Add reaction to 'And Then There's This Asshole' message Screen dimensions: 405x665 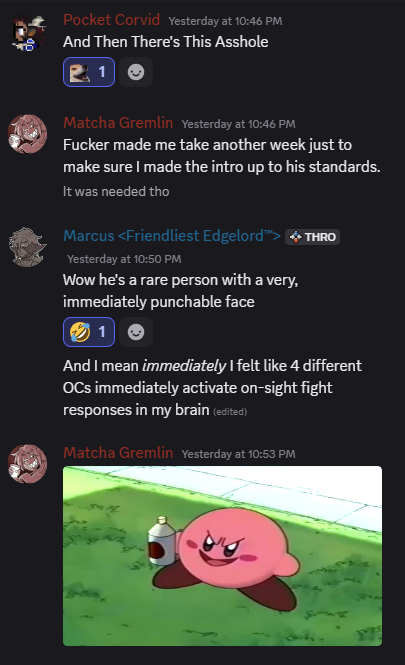pyautogui.click(x=136, y=72)
